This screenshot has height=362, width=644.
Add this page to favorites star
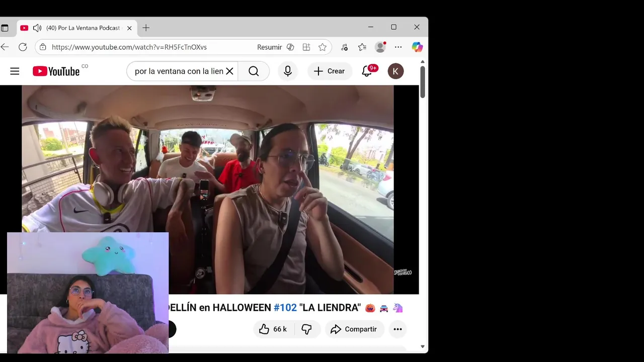click(323, 47)
